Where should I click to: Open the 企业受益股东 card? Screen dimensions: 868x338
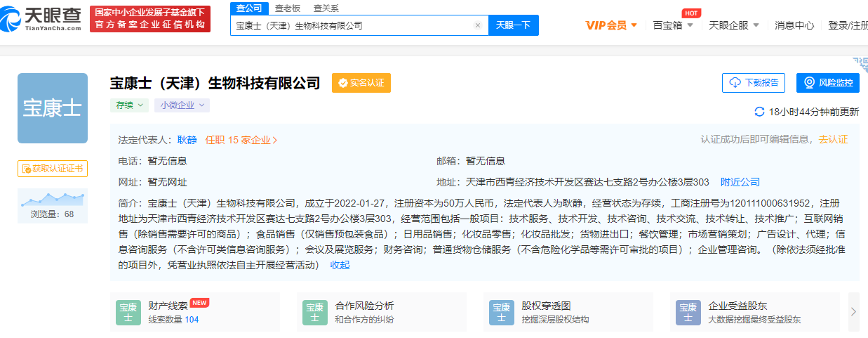(x=755, y=312)
